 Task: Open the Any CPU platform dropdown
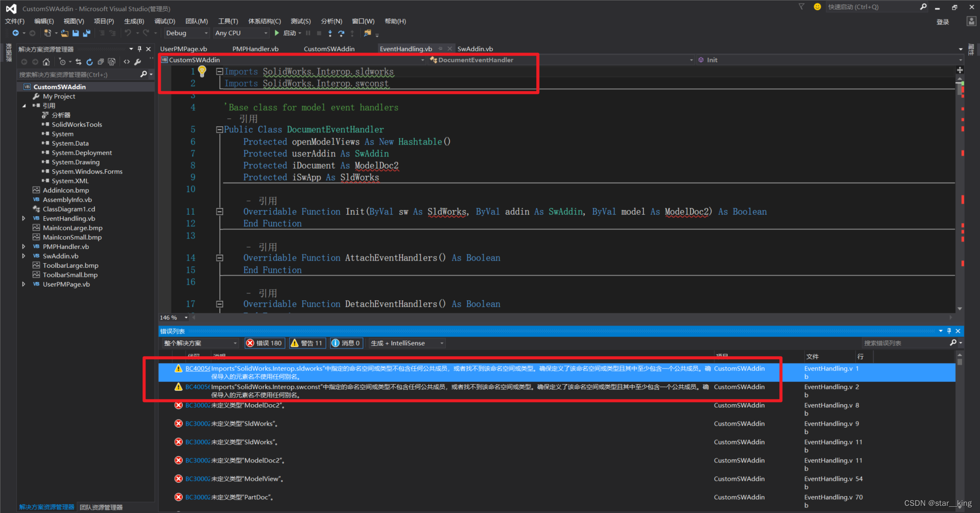[x=241, y=33]
